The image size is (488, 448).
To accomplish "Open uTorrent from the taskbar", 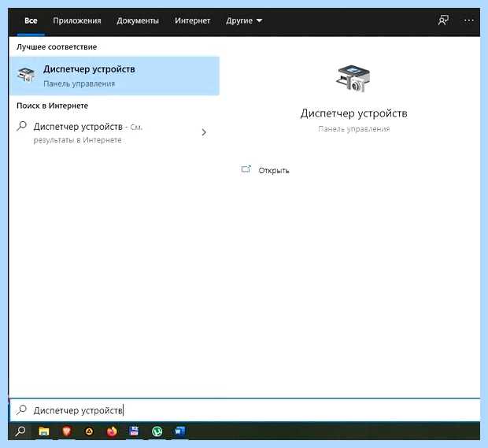I will click(x=157, y=431).
